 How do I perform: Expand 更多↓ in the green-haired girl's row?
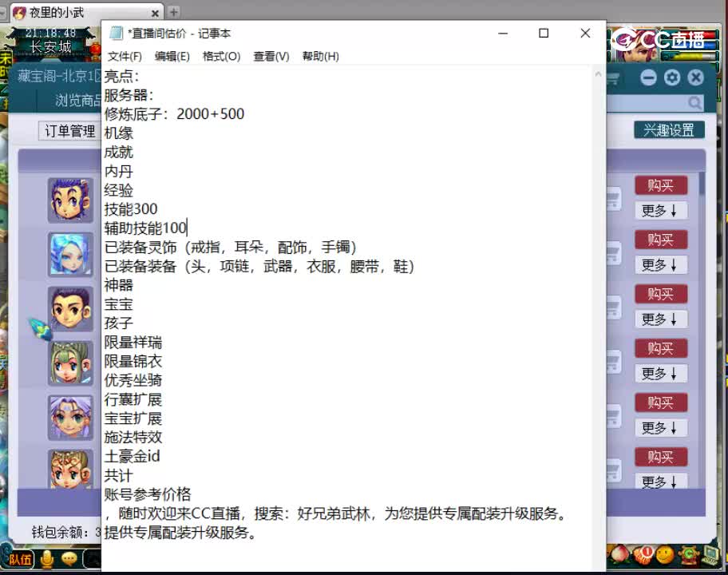[x=661, y=374]
